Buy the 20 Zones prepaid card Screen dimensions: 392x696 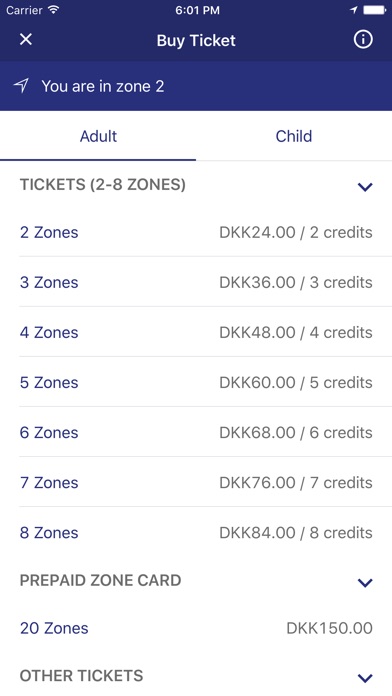tap(196, 628)
